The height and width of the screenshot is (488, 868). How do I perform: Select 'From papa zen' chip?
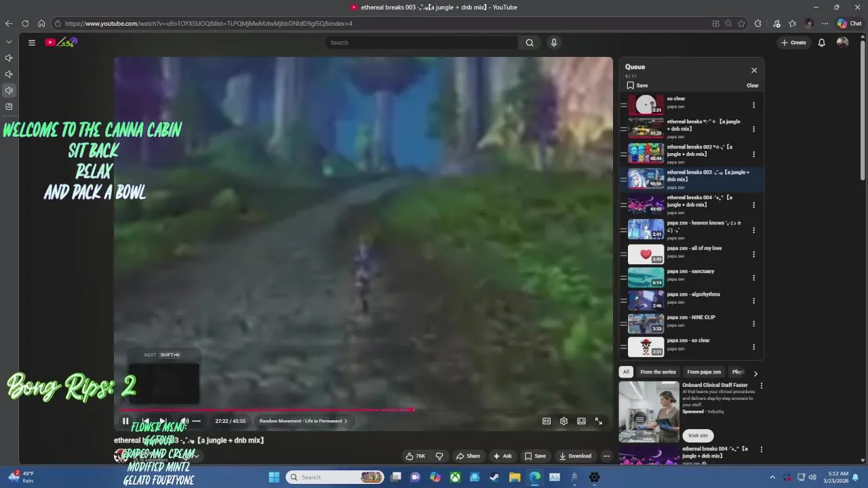[x=704, y=372]
